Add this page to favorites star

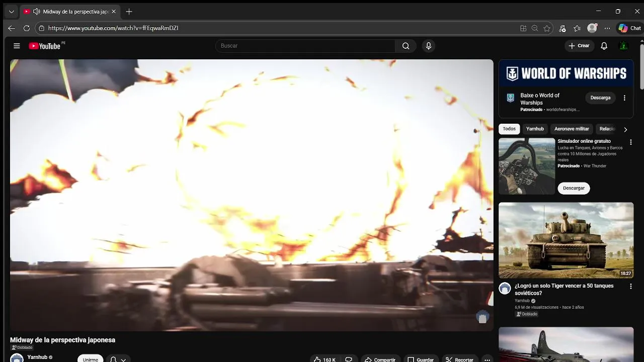[x=547, y=28]
